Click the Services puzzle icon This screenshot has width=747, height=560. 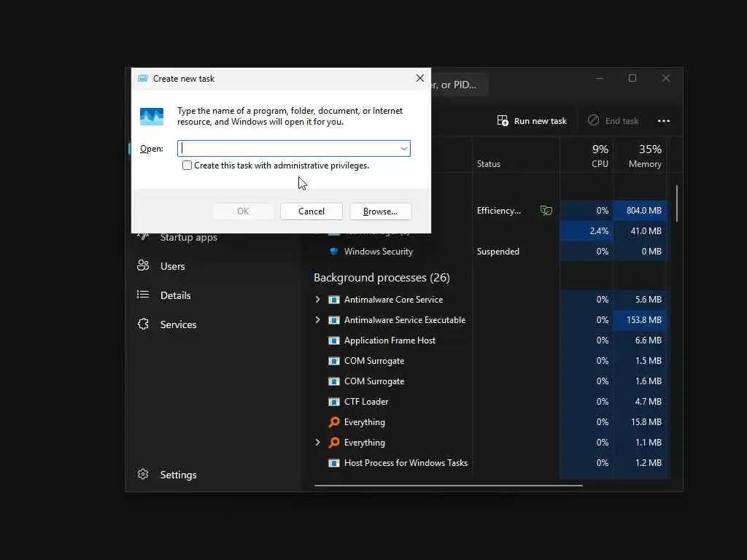point(143,324)
